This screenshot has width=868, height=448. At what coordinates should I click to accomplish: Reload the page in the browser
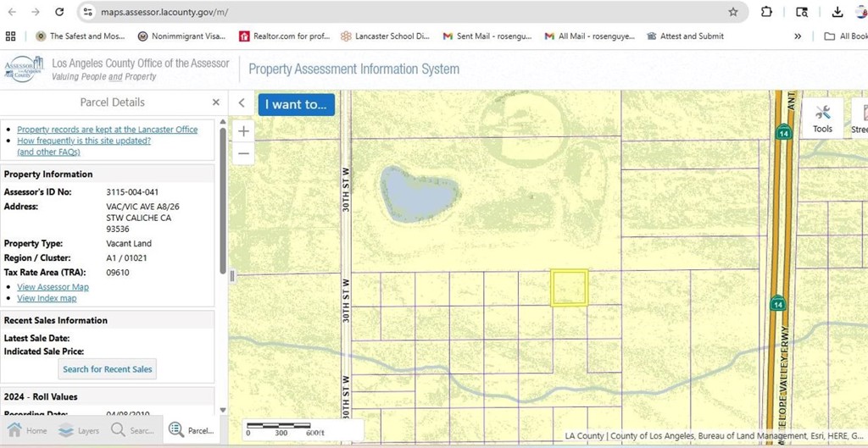pyautogui.click(x=58, y=12)
